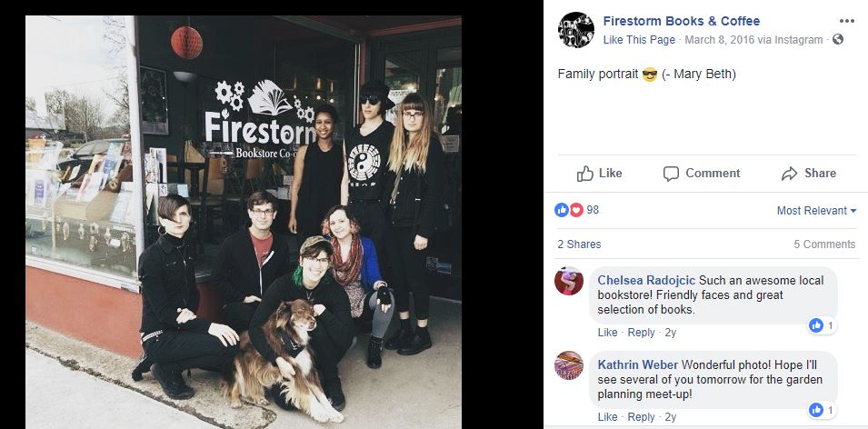868x429 pixels.
Task: Like the Firestorm family portrait post
Action: pos(599,174)
